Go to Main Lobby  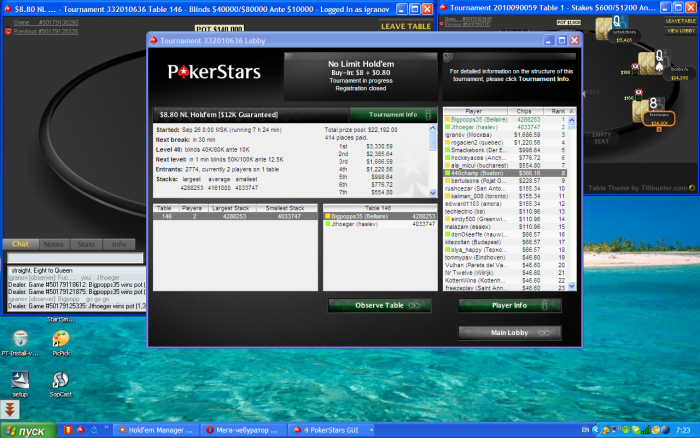[509, 333]
